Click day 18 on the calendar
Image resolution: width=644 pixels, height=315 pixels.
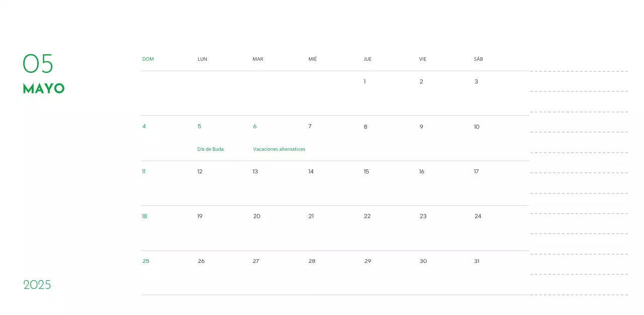coord(144,216)
